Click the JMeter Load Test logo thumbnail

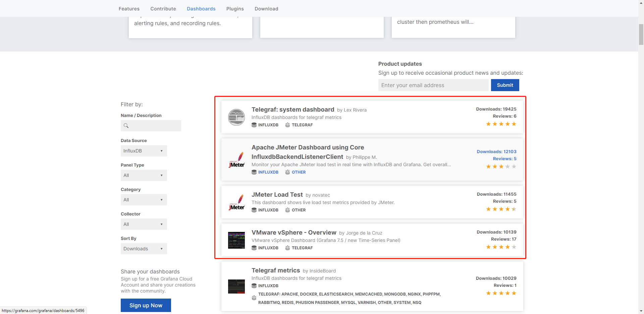[x=236, y=202]
